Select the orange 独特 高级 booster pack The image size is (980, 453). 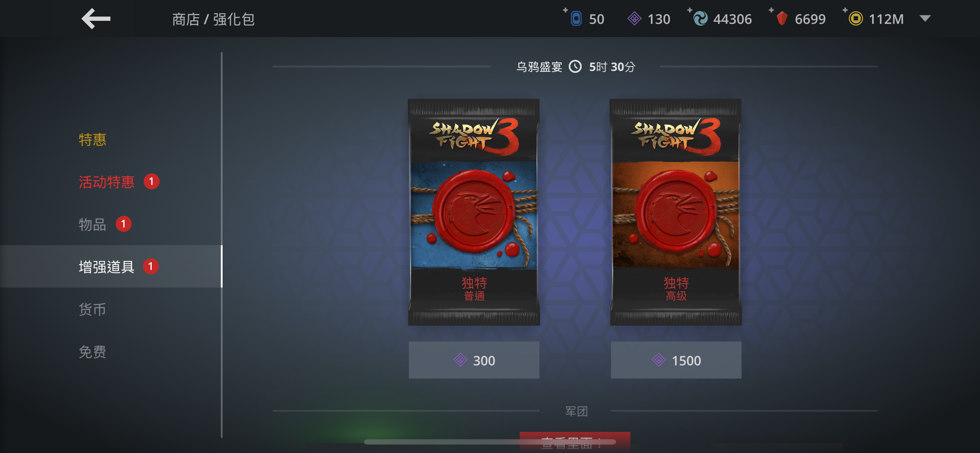point(676,212)
